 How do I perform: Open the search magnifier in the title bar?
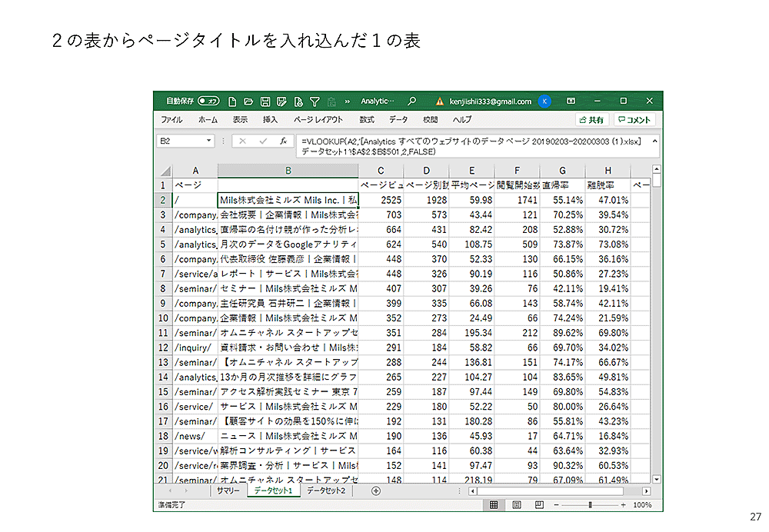(412, 101)
